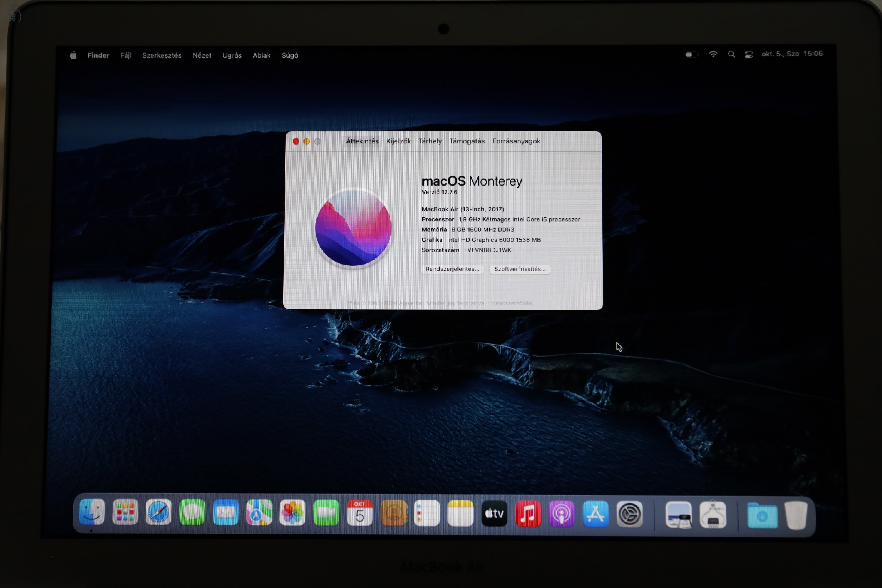Viewport: 882px width, 588px height.
Task: Open Finder from the Dock
Action: 92,512
